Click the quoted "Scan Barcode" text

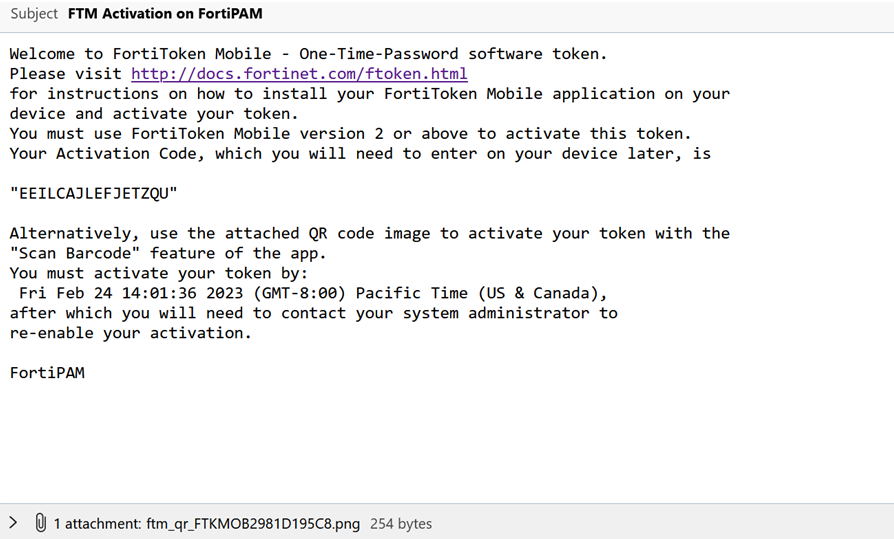tap(70, 253)
